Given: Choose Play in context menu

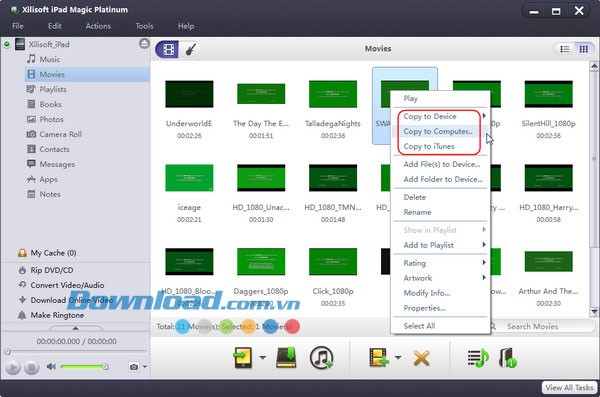Looking at the screenshot, I should [x=440, y=98].
